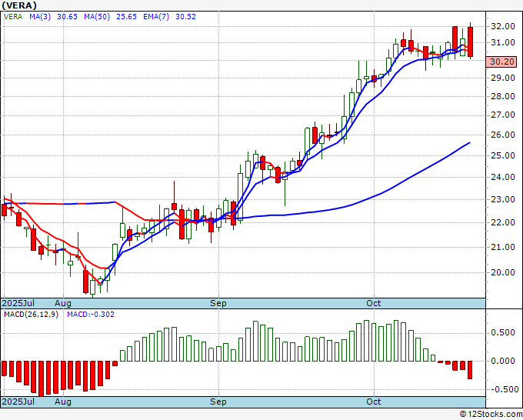Click the EMA(7) value 30.52
This screenshot has height=420, width=523.
[x=186, y=17]
